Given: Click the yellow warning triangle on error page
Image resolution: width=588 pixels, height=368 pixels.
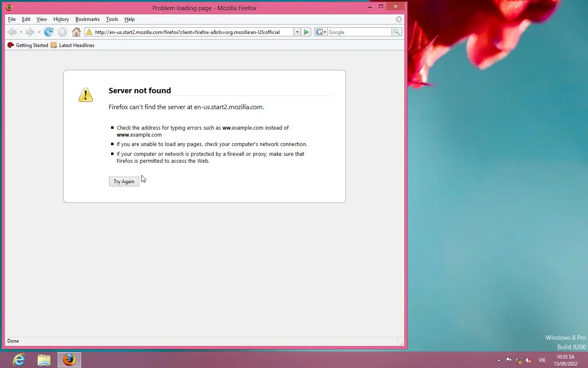Looking at the screenshot, I should 86,95.
